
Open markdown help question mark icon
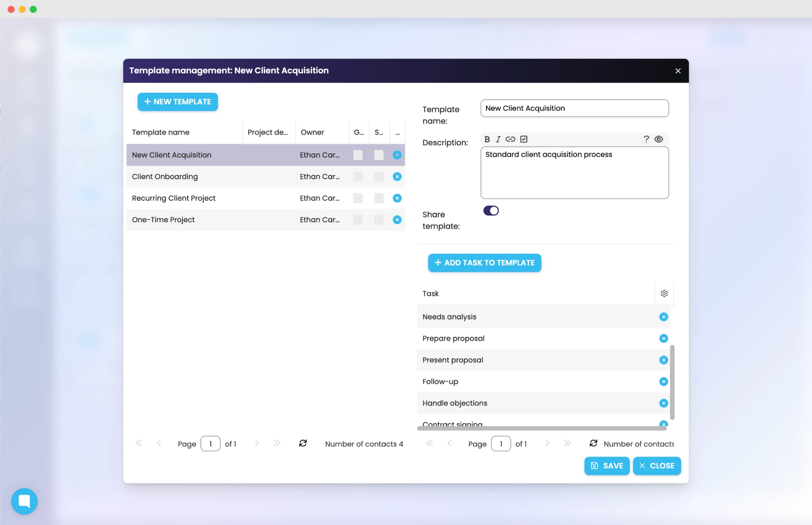pyautogui.click(x=646, y=139)
